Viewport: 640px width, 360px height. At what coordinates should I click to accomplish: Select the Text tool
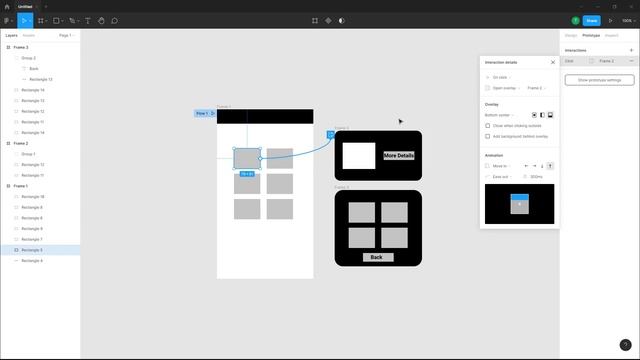point(88,21)
